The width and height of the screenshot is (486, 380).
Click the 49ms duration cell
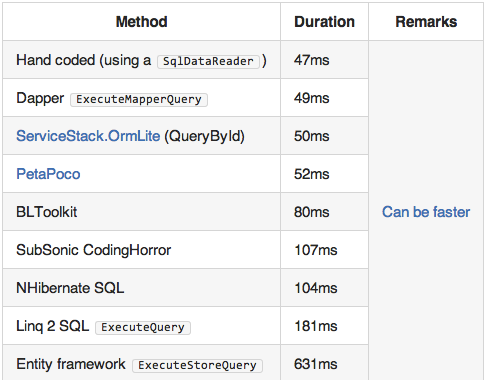(x=324, y=98)
